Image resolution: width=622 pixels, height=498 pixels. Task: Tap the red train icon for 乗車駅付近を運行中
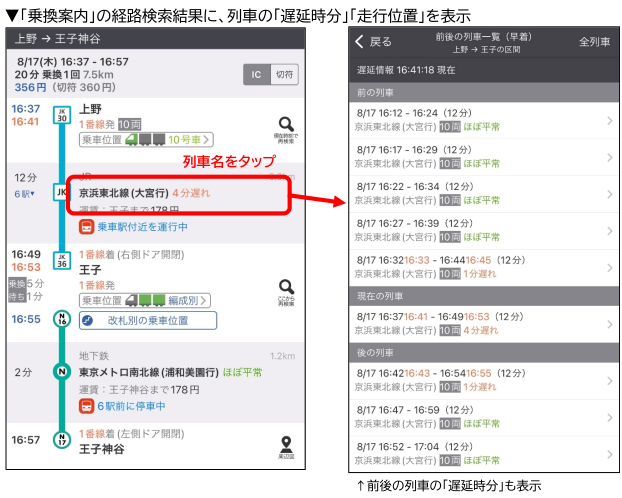click(x=87, y=227)
